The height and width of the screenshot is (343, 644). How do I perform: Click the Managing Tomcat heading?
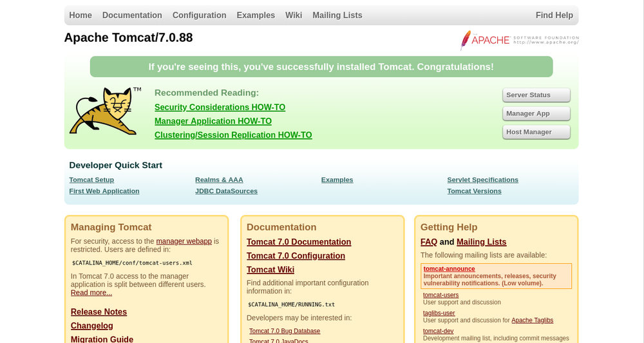[111, 227]
